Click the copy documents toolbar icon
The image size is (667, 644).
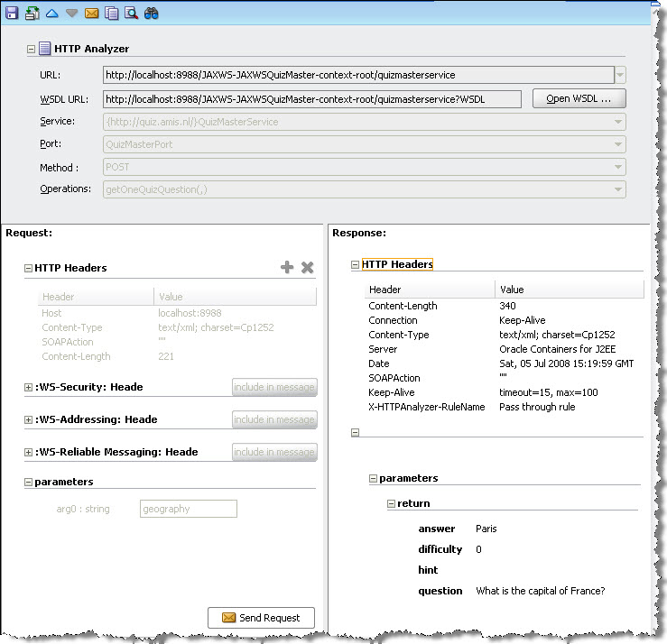pyautogui.click(x=111, y=13)
